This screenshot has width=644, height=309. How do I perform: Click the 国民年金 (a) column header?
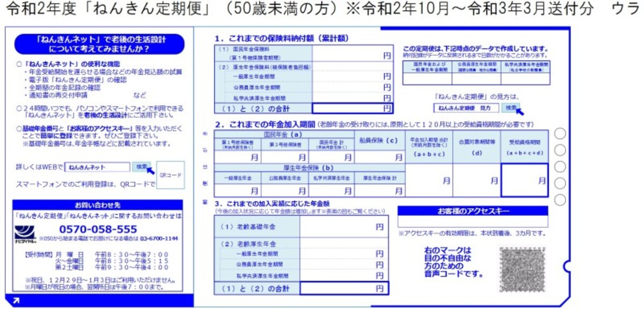coord(284,134)
